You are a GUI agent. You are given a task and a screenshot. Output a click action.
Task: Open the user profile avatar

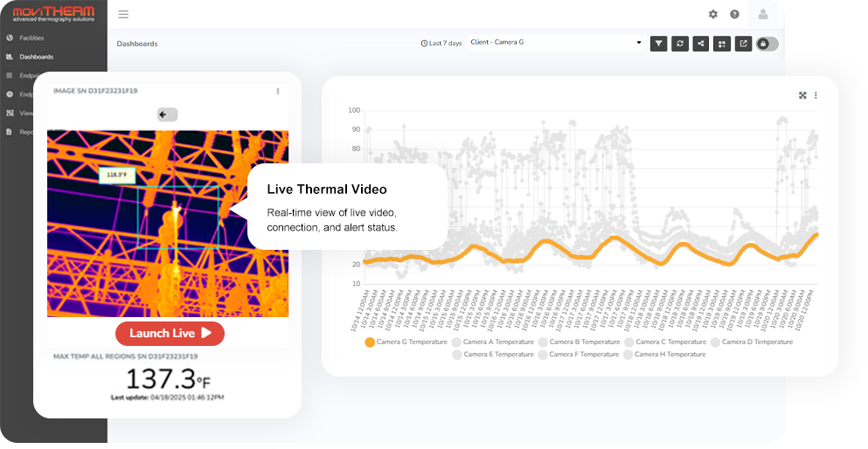click(x=763, y=14)
